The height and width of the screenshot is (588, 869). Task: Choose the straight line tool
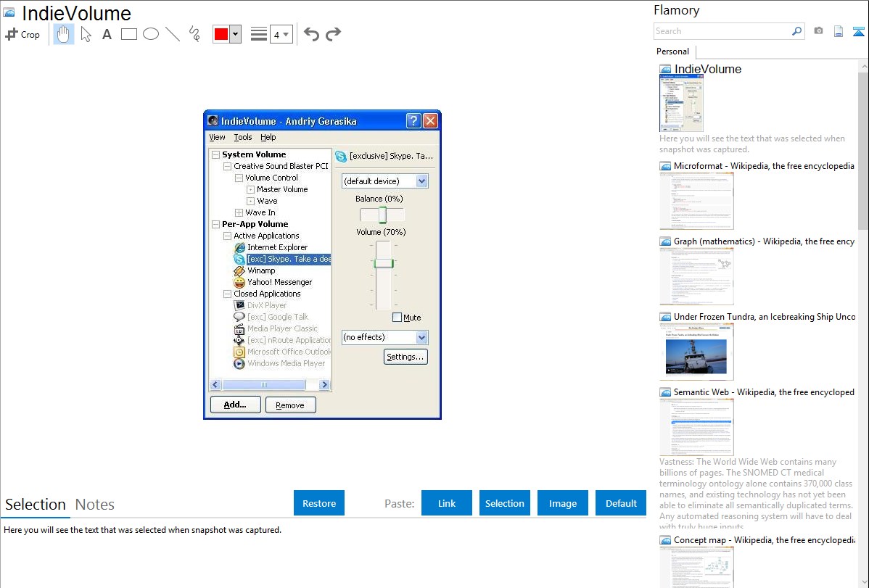[173, 34]
